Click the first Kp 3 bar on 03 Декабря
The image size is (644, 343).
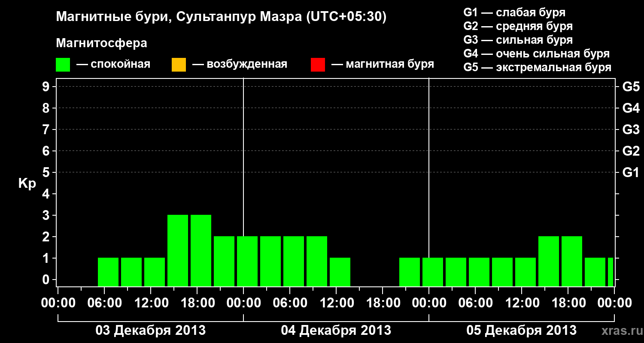click(x=178, y=250)
